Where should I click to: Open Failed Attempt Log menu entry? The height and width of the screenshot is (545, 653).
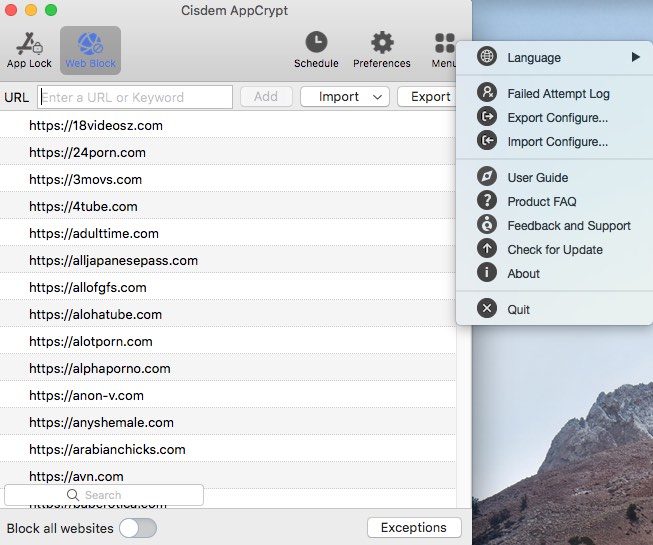click(558, 94)
